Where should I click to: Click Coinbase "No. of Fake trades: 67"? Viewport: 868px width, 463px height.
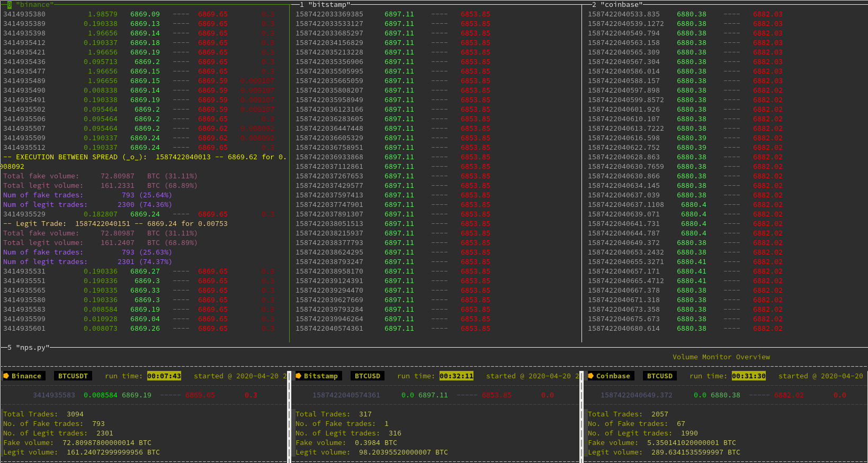pos(637,424)
